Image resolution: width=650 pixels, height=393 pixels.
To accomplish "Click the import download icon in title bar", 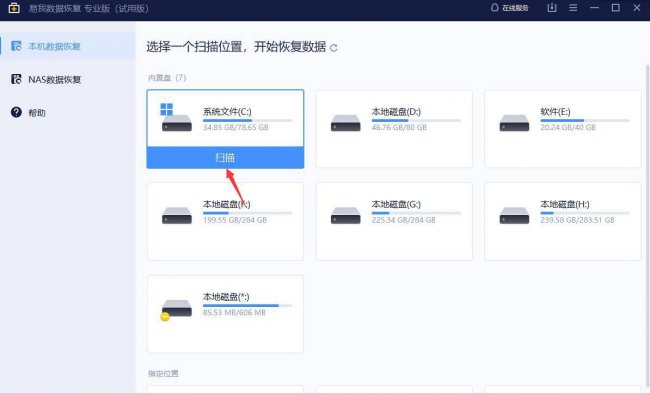I will click(x=552, y=8).
